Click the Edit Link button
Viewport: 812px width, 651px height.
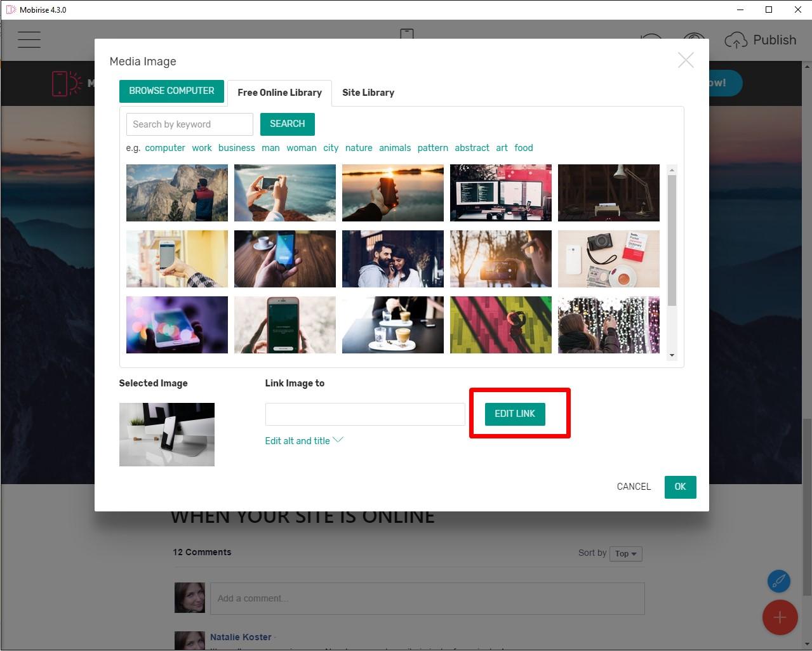[x=515, y=414]
